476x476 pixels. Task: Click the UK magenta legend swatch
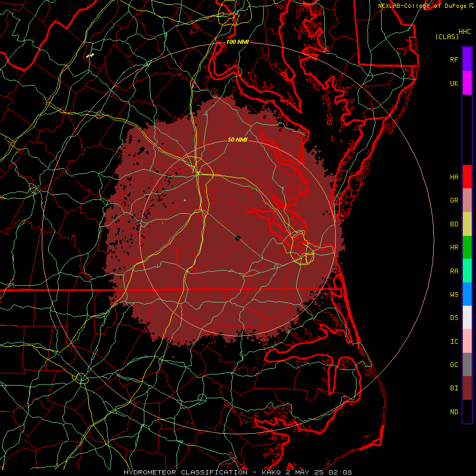467,83
